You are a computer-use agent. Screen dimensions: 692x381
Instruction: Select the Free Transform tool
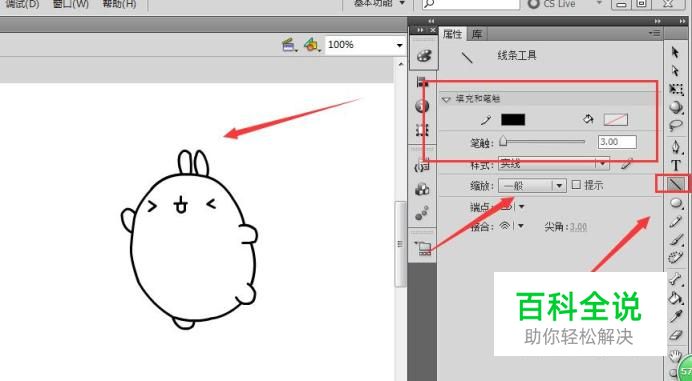(x=676, y=89)
